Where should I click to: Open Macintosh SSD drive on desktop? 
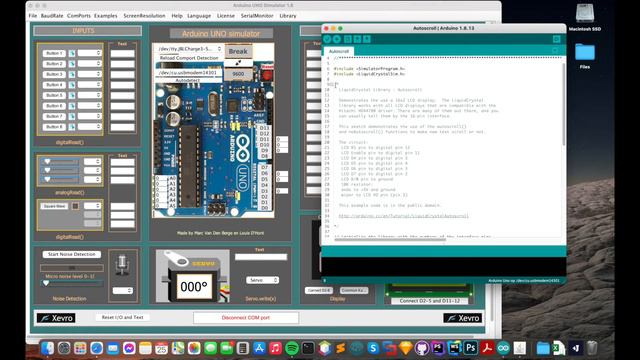pyautogui.click(x=584, y=14)
